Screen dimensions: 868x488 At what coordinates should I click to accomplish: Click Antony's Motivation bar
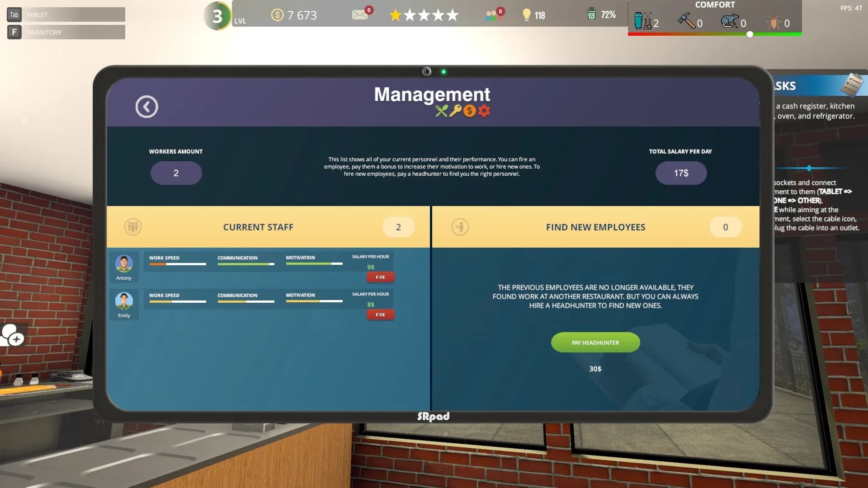(314, 264)
